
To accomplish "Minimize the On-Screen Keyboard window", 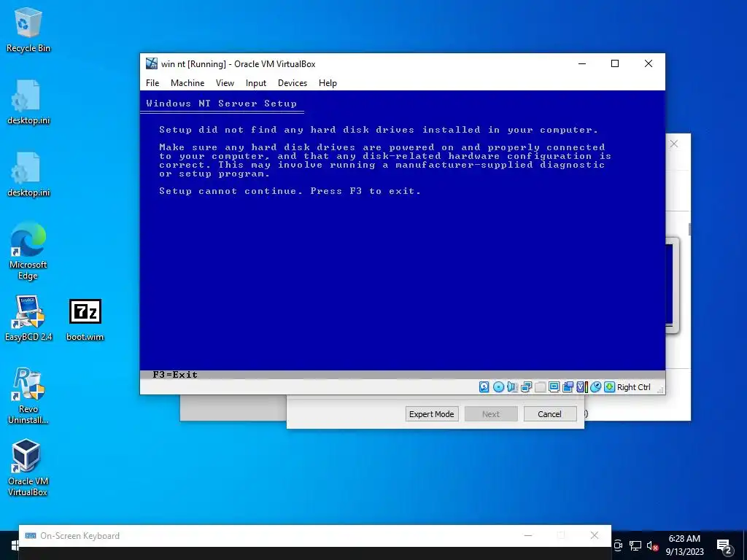I will pos(528,535).
